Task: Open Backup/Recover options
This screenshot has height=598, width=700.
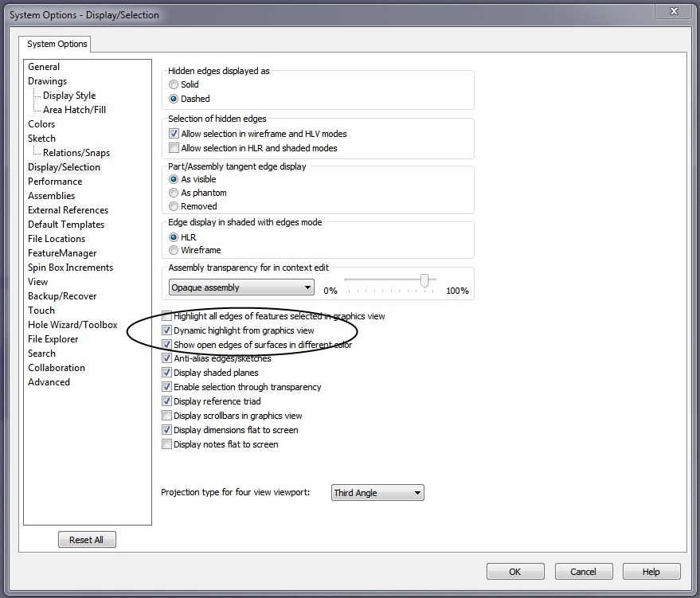Action: tap(62, 296)
